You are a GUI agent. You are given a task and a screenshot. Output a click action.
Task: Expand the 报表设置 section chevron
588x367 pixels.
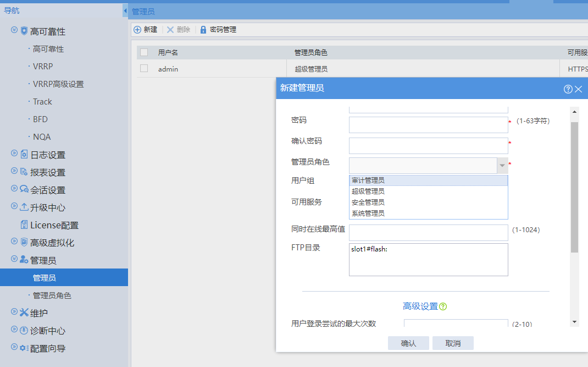click(14, 171)
